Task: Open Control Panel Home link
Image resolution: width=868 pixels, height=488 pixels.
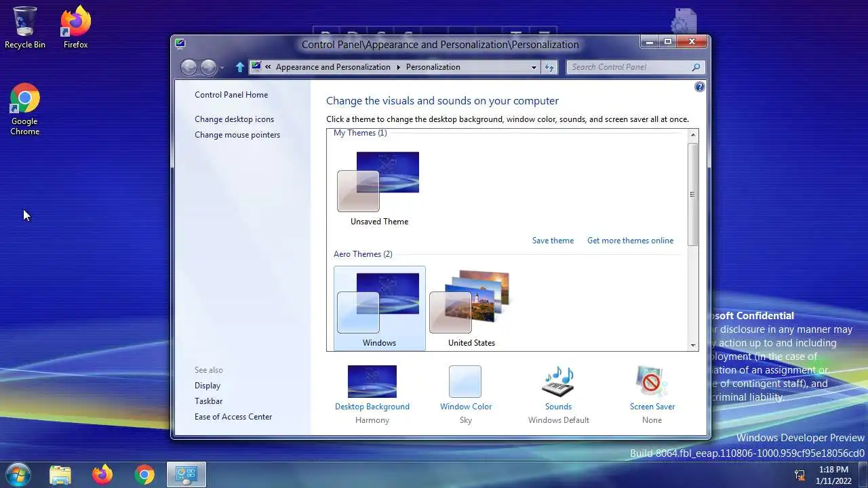Action: (x=231, y=95)
